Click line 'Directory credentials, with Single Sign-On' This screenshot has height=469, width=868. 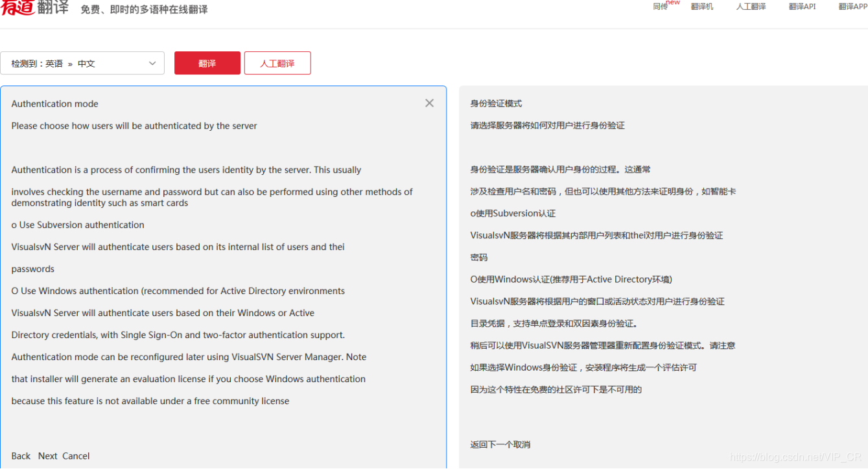(178, 335)
